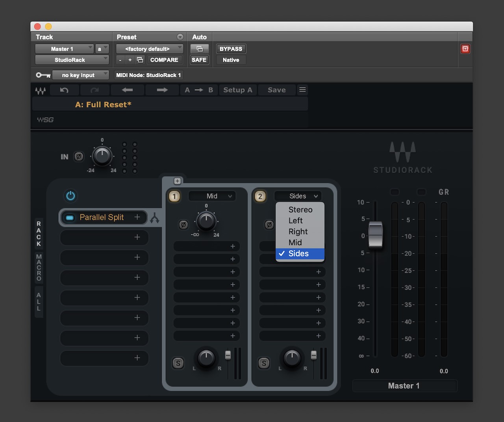Click the A: Full Reset* preset name

click(x=103, y=104)
